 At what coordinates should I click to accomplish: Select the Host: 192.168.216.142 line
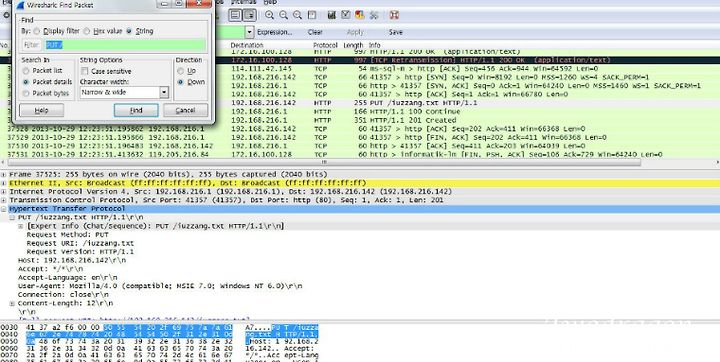pyautogui.click(x=72, y=260)
